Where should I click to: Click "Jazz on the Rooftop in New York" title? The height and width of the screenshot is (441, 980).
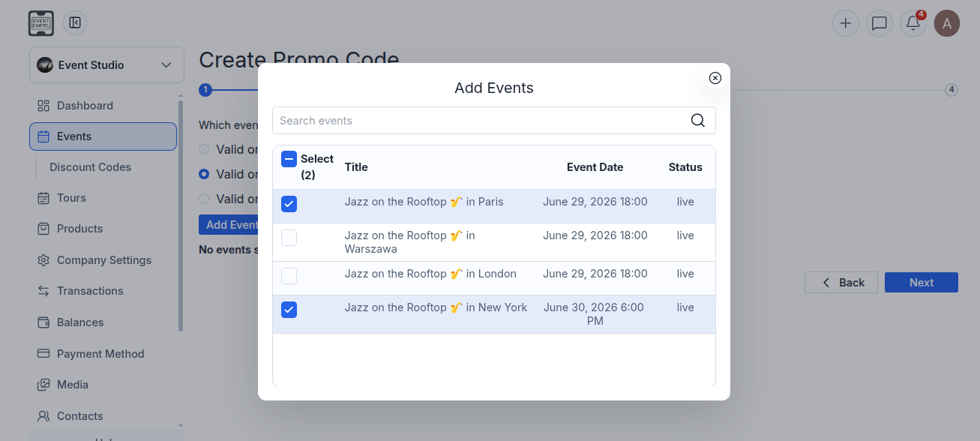(x=436, y=307)
